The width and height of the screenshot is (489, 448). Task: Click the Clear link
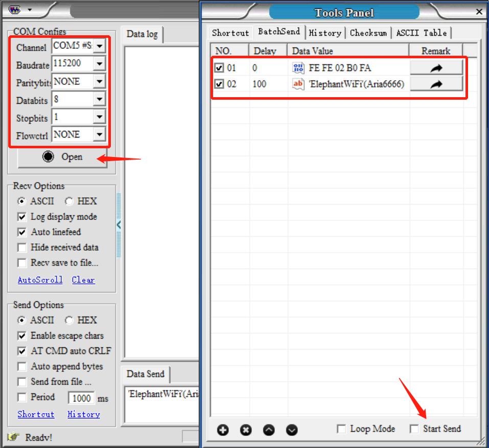(x=83, y=280)
